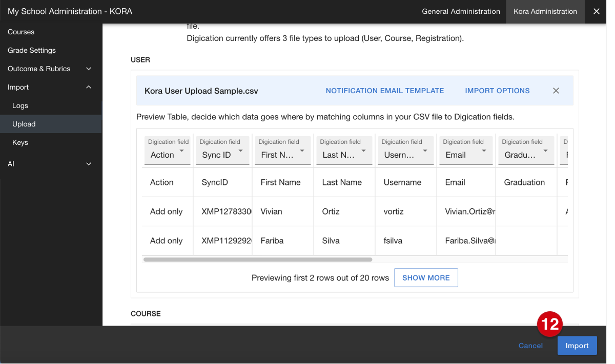The height and width of the screenshot is (364, 615).
Task: Cancel the upload
Action: point(530,346)
